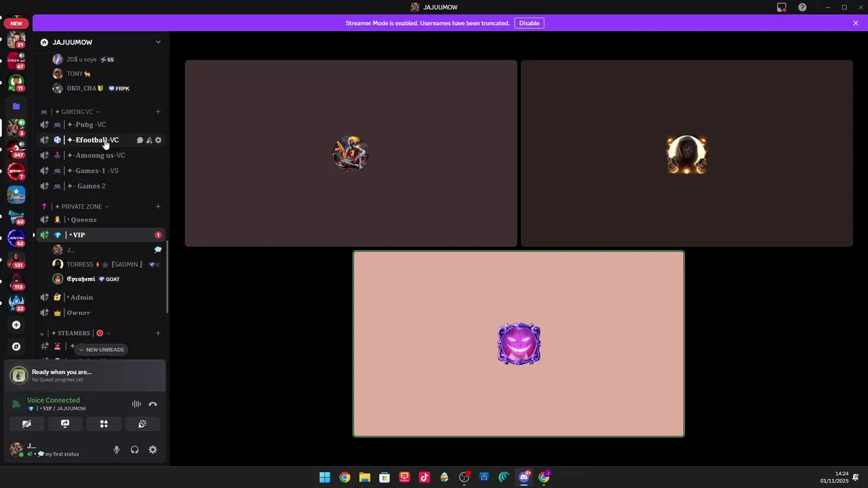Image resolution: width=868 pixels, height=488 pixels.
Task: Open voice connection signal info
Action: [16, 404]
